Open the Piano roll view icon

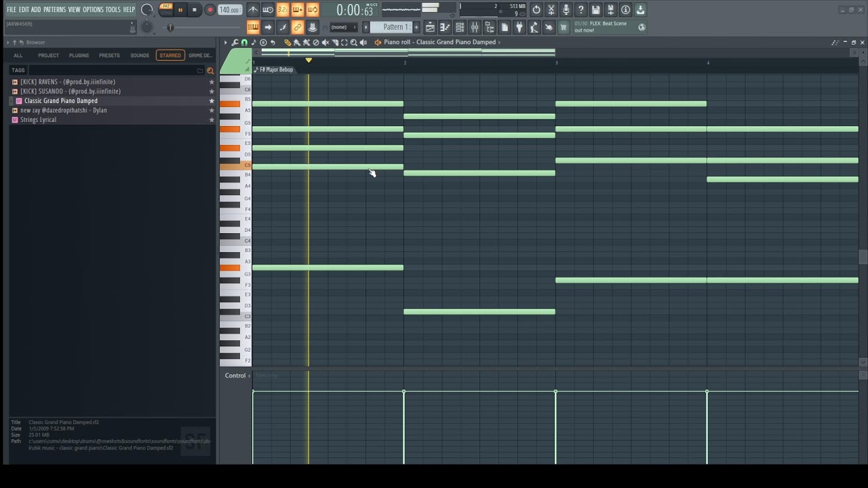click(x=445, y=27)
